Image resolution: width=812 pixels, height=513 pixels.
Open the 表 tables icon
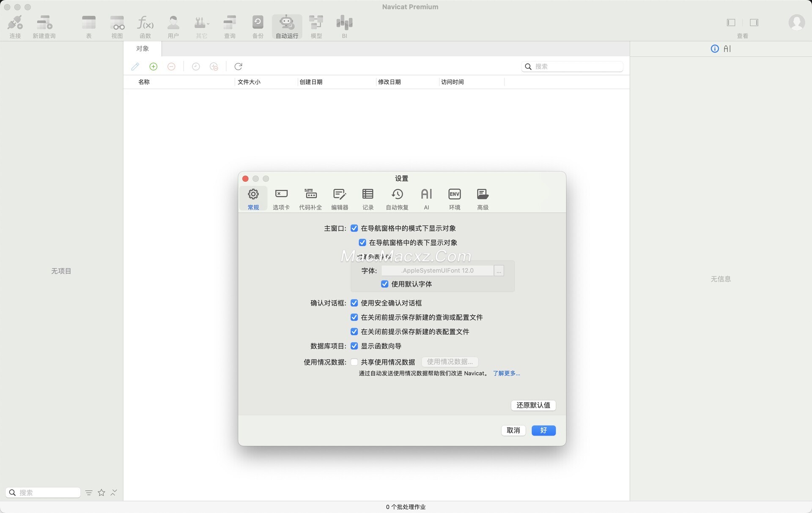tap(89, 27)
